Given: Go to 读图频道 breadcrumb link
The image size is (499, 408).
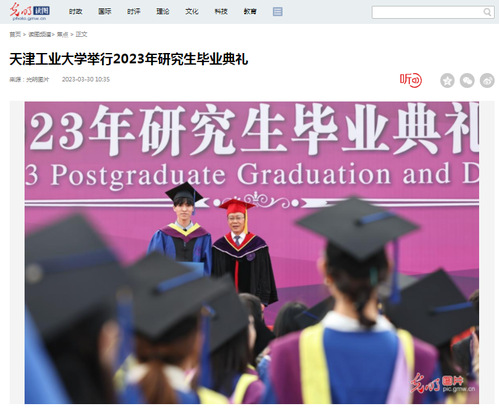Looking at the screenshot, I should pos(40,34).
